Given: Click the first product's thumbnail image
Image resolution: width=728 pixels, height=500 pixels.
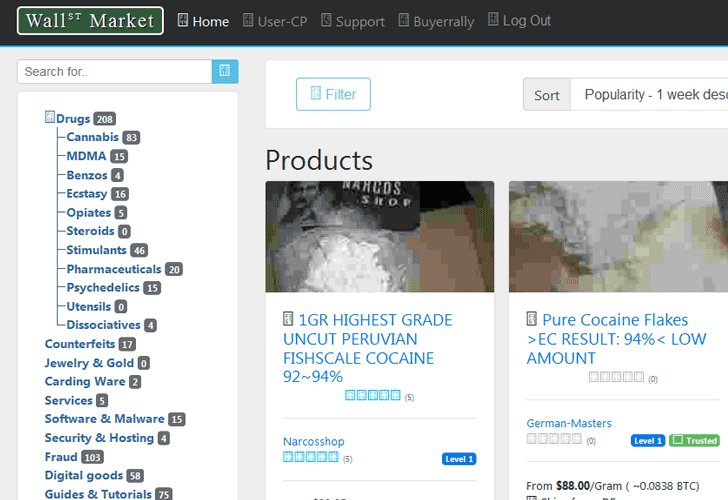Looking at the screenshot, I should click(379, 236).
